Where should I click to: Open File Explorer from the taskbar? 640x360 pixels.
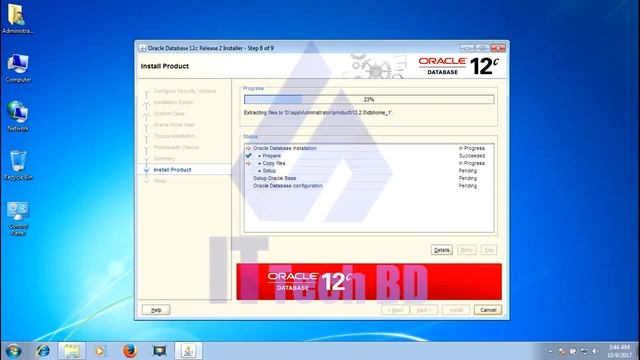[71, 351]
